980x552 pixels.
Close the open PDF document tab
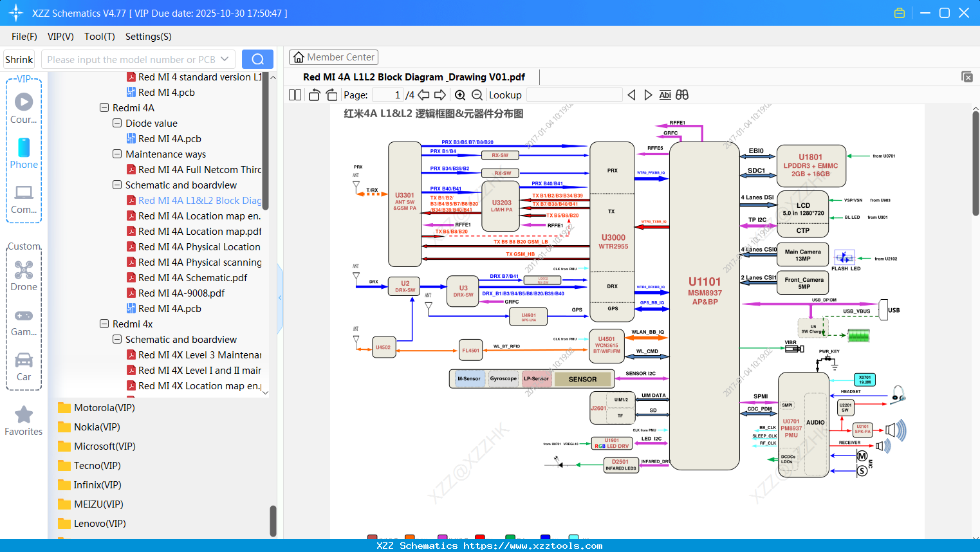(x=967, y=77)
